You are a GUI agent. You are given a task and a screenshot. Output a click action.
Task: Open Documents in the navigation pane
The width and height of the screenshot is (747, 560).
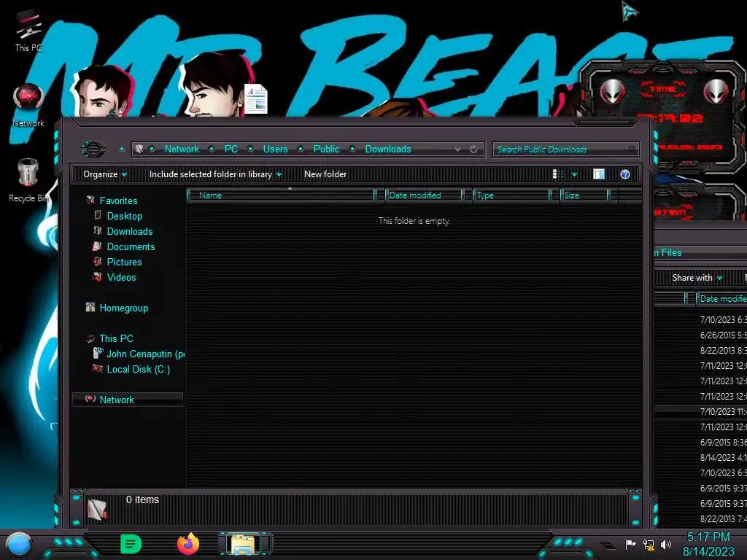[x=131, y=246]
